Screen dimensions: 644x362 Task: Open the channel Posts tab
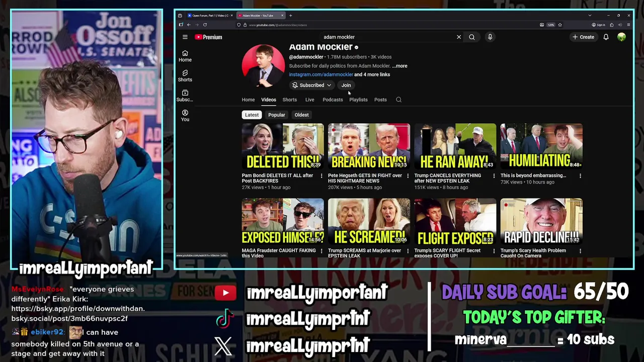tap(380, 100)
